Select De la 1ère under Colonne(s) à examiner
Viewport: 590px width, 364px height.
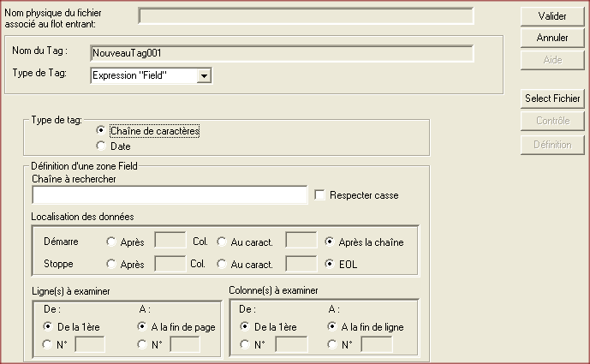click(x=246, y=326)
